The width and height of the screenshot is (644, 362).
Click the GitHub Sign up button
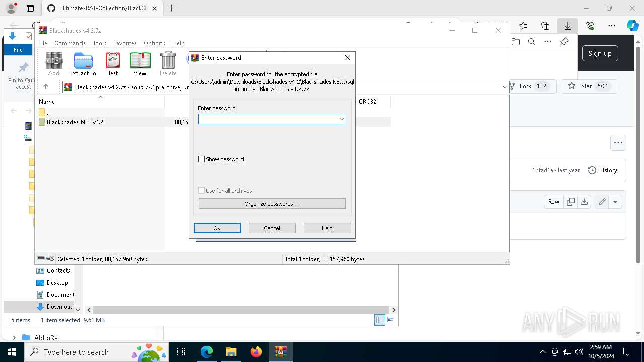(600, 53)
